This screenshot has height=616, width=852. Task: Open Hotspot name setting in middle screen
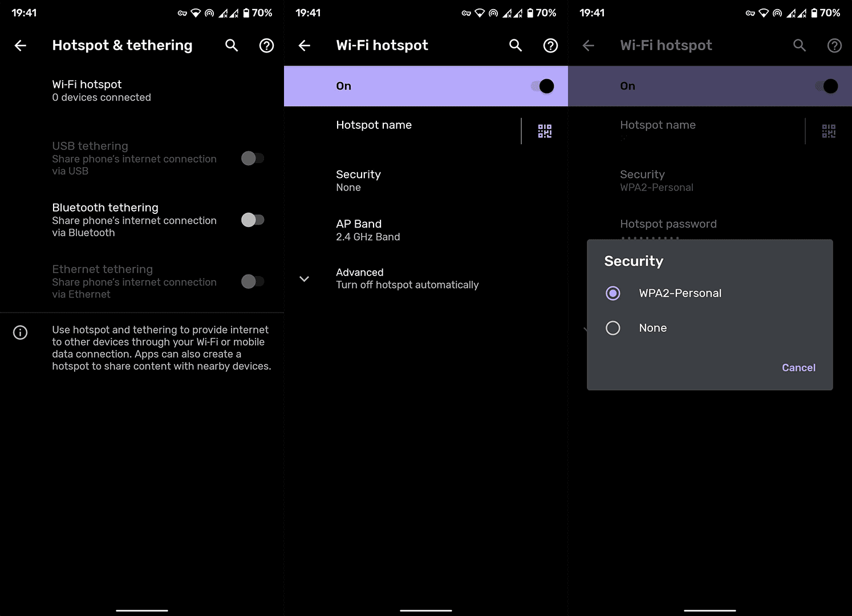coord(402,131)
